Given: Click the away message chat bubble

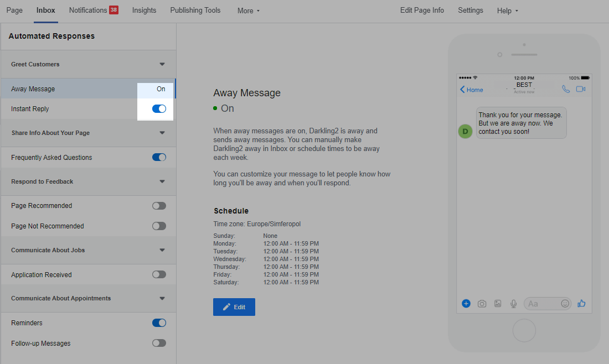Looking at the screenshot, I should 521,123.
